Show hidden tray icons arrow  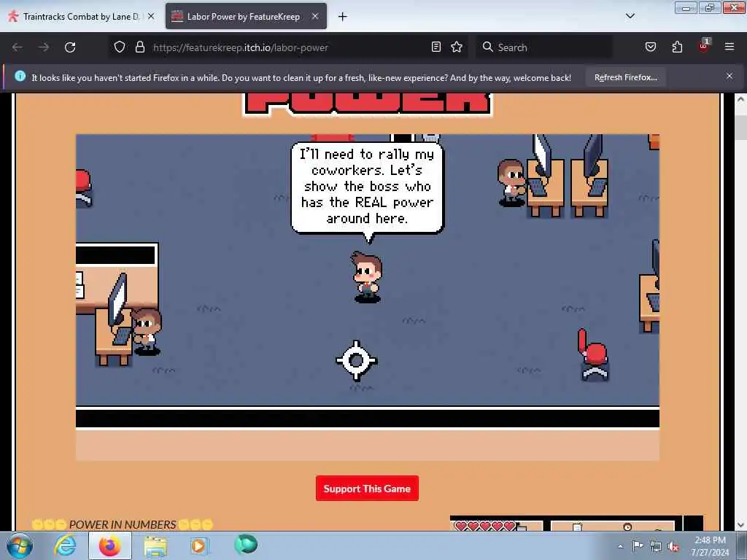click(x=620, y=546)
